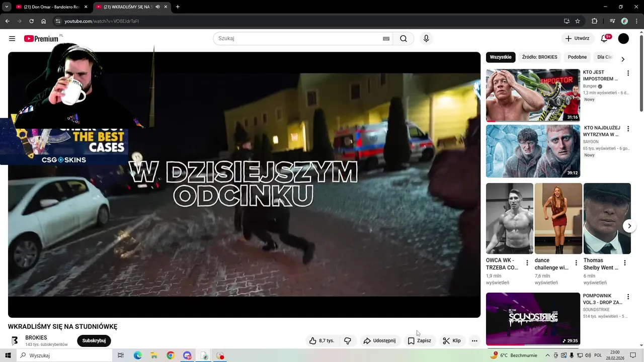This screenshot has height=362, width=644.
Task: Show next Shorts with the arrow
Action: 629,226
